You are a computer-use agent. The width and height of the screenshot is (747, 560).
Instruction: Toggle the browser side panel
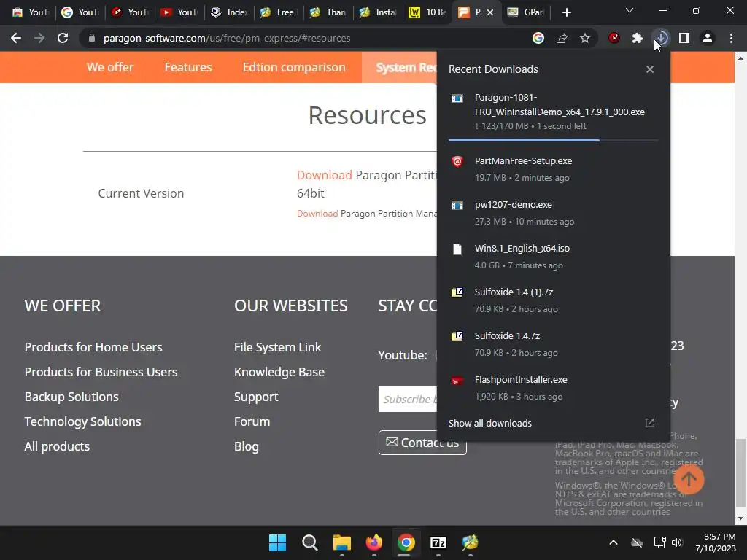pyautogui.click(x=684, y=38)
